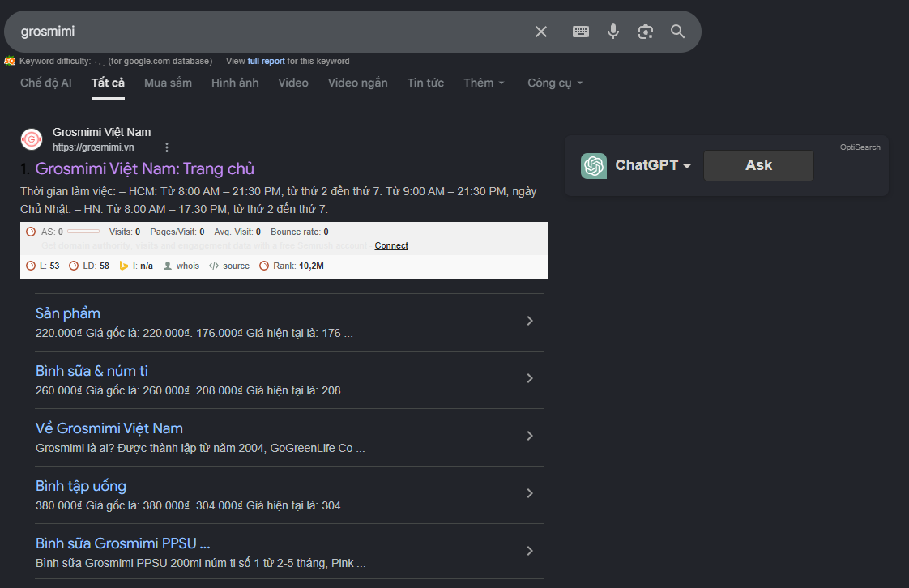Focus the grosmimi search input field
This screenshot has height=588, width=909.
272,32
